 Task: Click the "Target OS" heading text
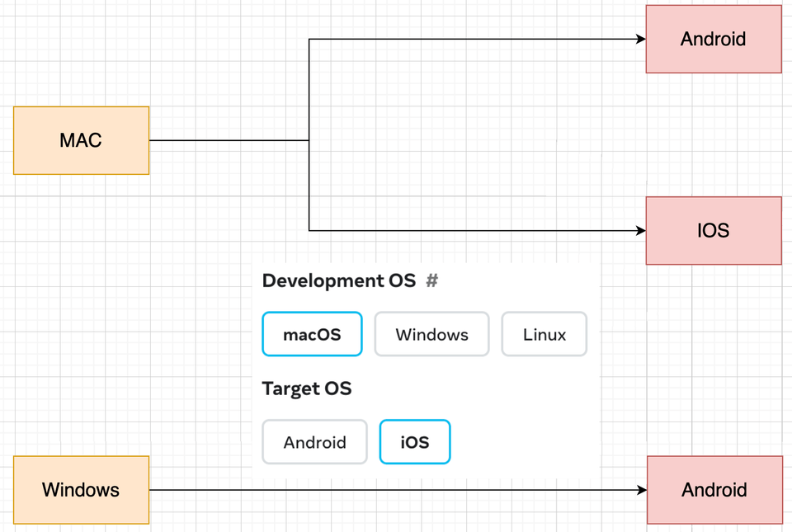[307, 388]
